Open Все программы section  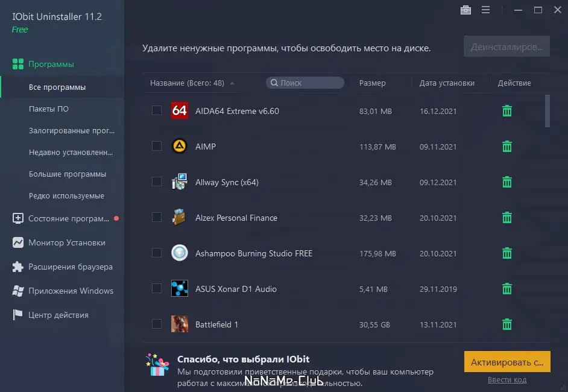click(x=62, y=87)
